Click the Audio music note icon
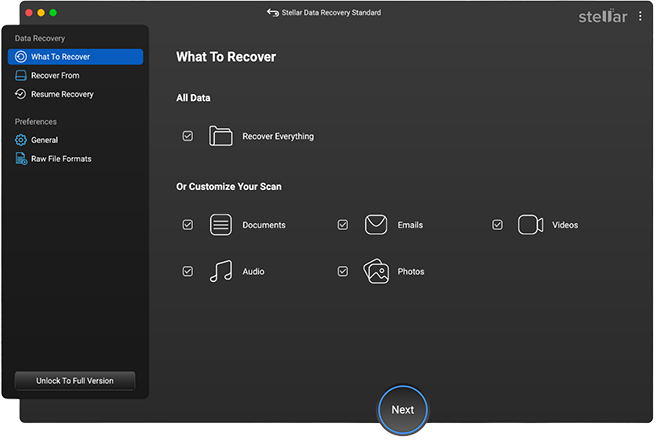Viewport: 668px width, 446px height. 221,271
